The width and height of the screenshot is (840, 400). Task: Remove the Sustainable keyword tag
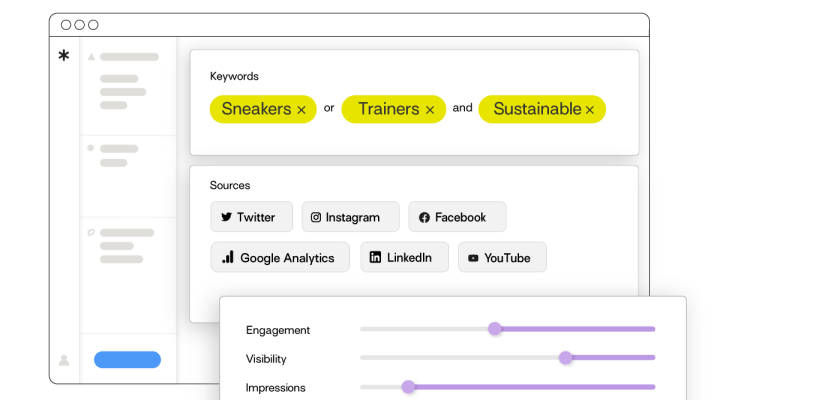[590, 110]
